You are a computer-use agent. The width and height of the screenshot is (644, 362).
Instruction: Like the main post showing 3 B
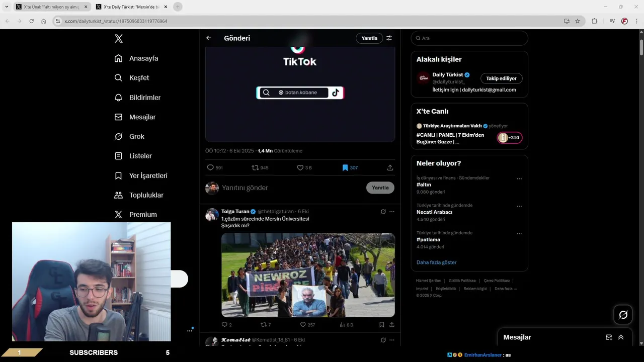[x=304, y=168]
